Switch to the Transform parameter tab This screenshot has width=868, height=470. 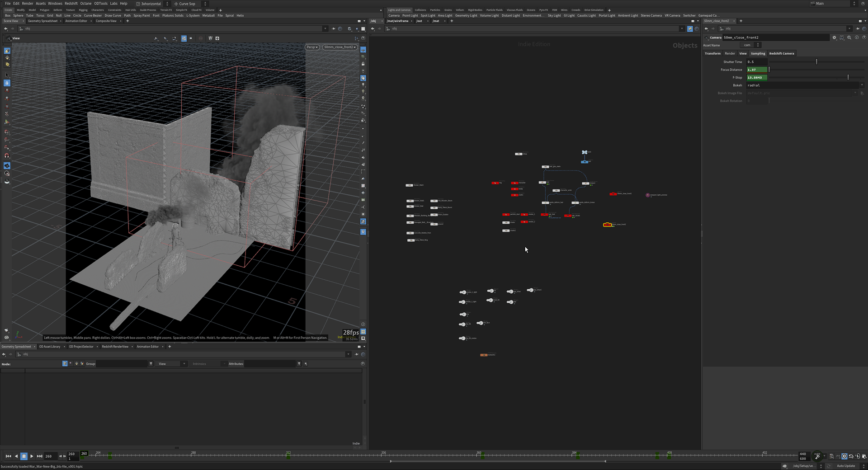pos(712,53)
